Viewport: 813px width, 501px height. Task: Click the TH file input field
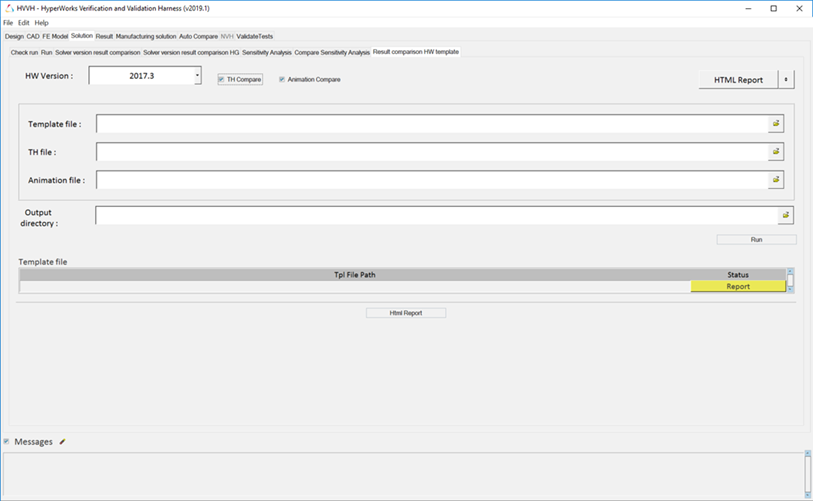(x=432, y=152)
